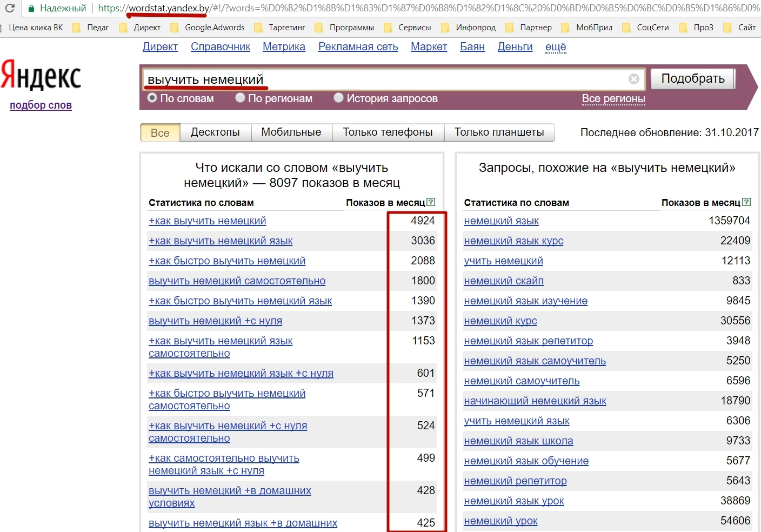Open the "немецкий язык самоучитель" similar query
This screenshot has width=761, height=532.
click(x=535, y=361)
